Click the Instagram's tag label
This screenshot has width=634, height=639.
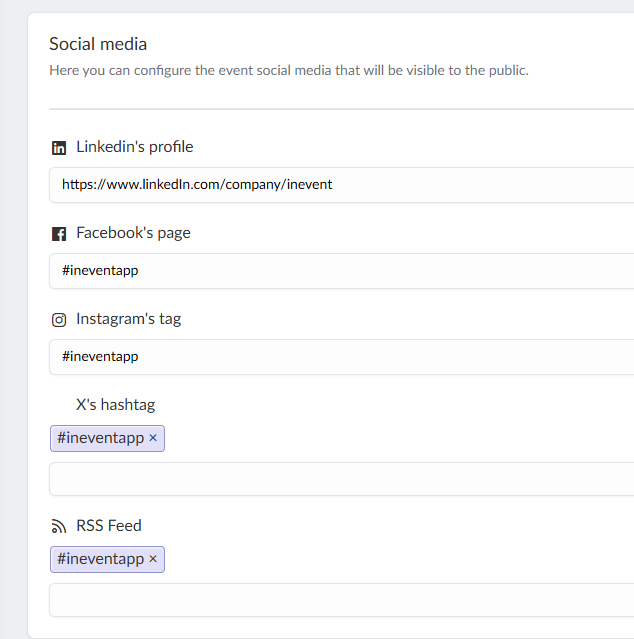[128, 319]
